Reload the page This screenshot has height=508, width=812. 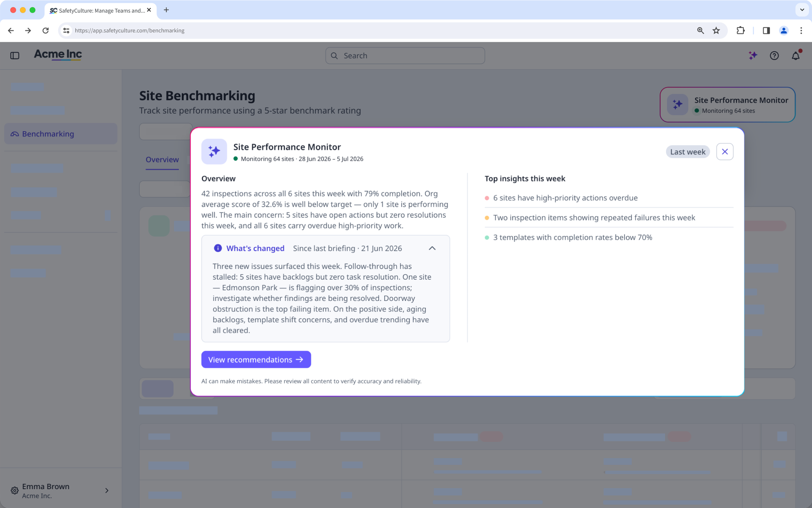point(45,30)
